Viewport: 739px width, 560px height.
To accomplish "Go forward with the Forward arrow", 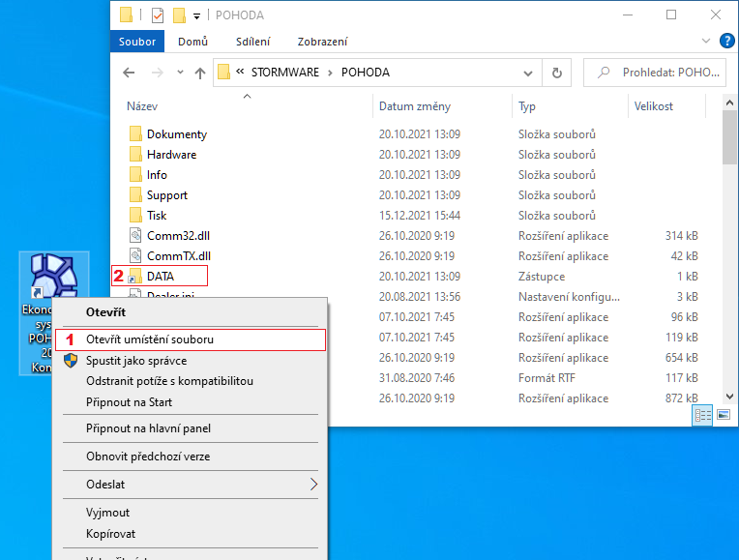I will pos(158,73).
